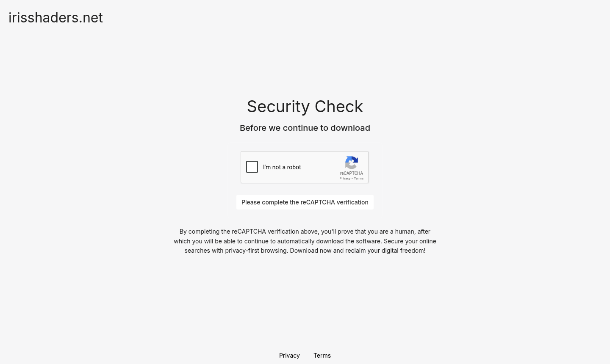Click the word "human" in the description
The image size is (610, 364).
(405, 232)
